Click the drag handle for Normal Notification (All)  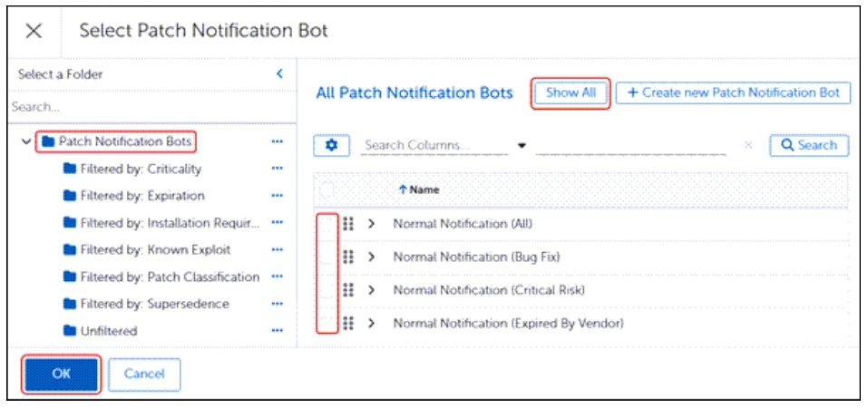tap(348, 224)
